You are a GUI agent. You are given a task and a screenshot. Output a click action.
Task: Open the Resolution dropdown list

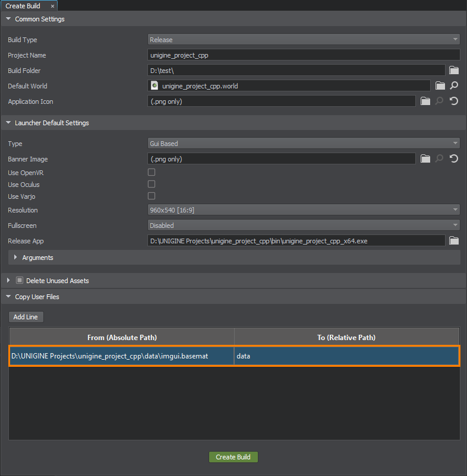(304, 210)
